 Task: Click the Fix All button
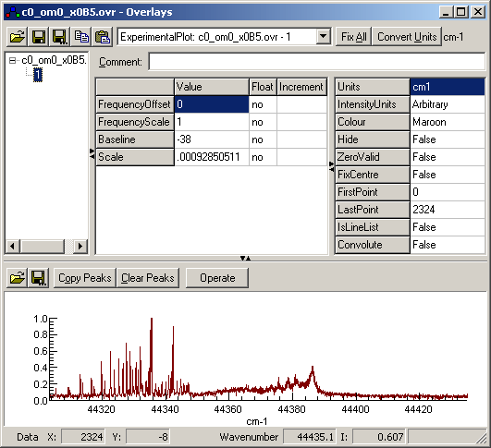pos(353,37)
